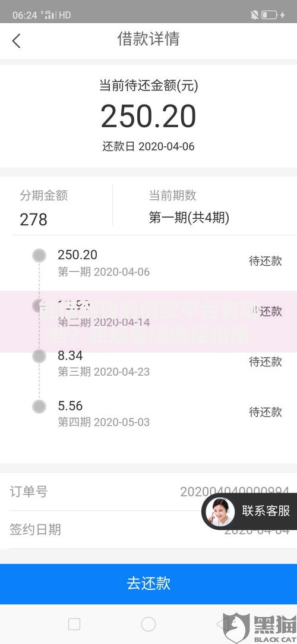Select the fourth installment timeline dot

[x=39, y=407]
